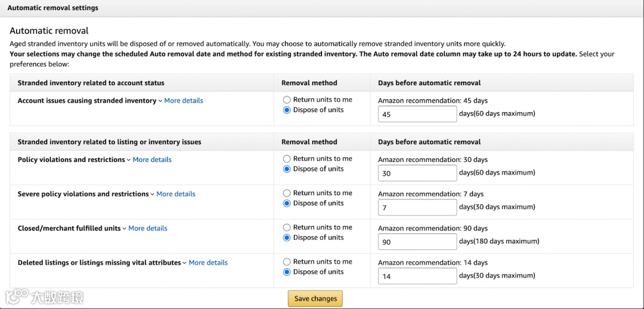This screenshot has width=644, height=309.
Task: Expand Deleted listings or listings missing attributes chevron
Action: click(185, 263)
